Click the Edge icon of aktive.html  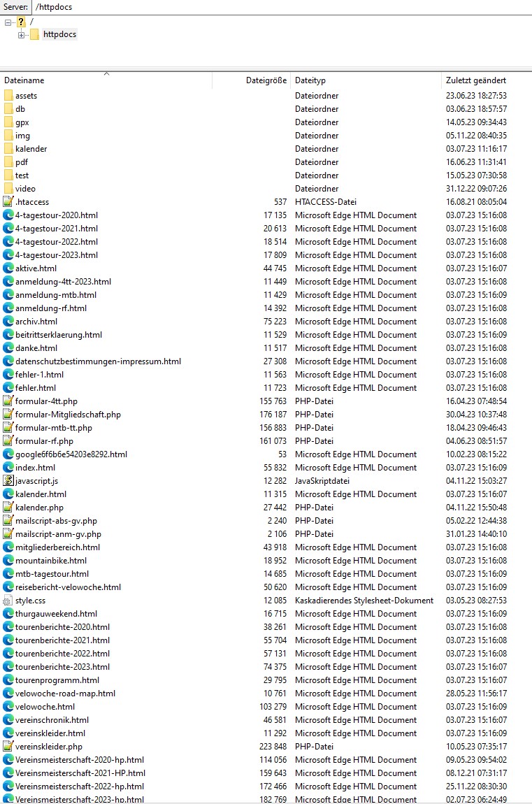point(8,268)
